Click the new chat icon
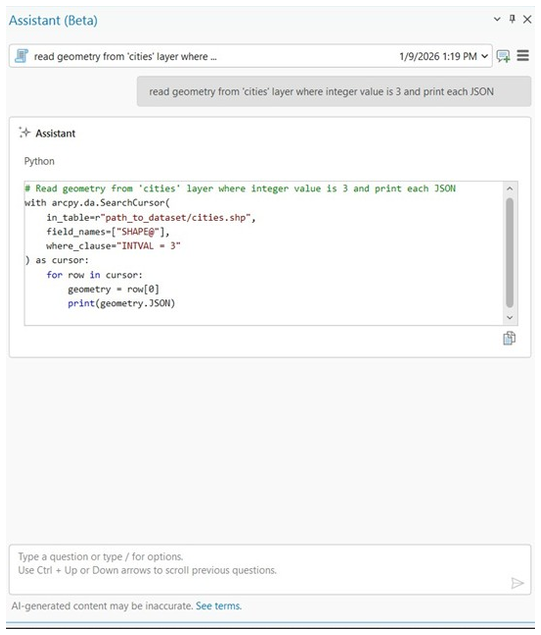 pos(503,56)
